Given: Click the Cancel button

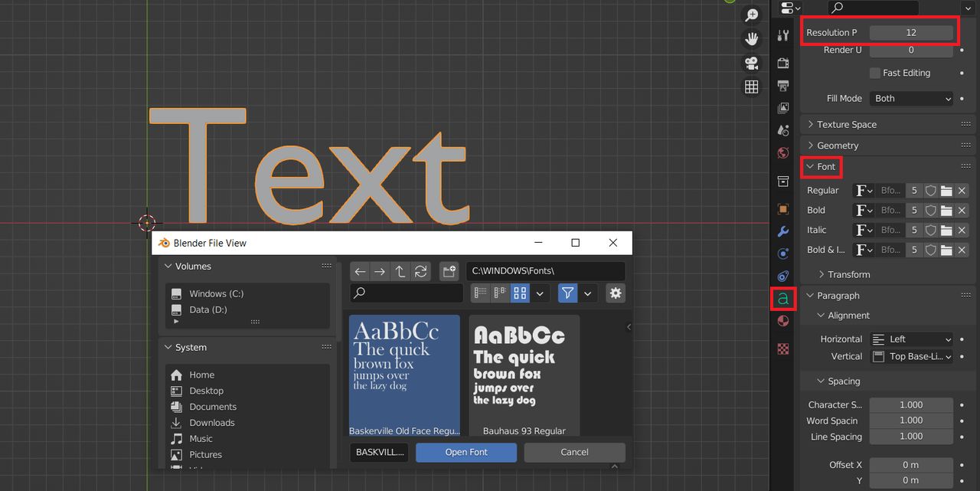Looking at the screenshot, I should 574,452.
